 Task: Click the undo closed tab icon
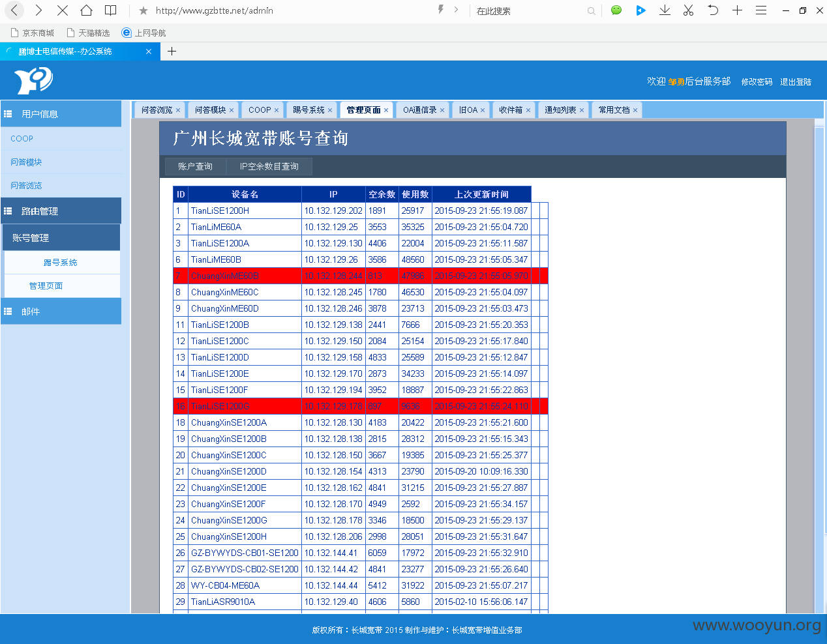(713, 10)
